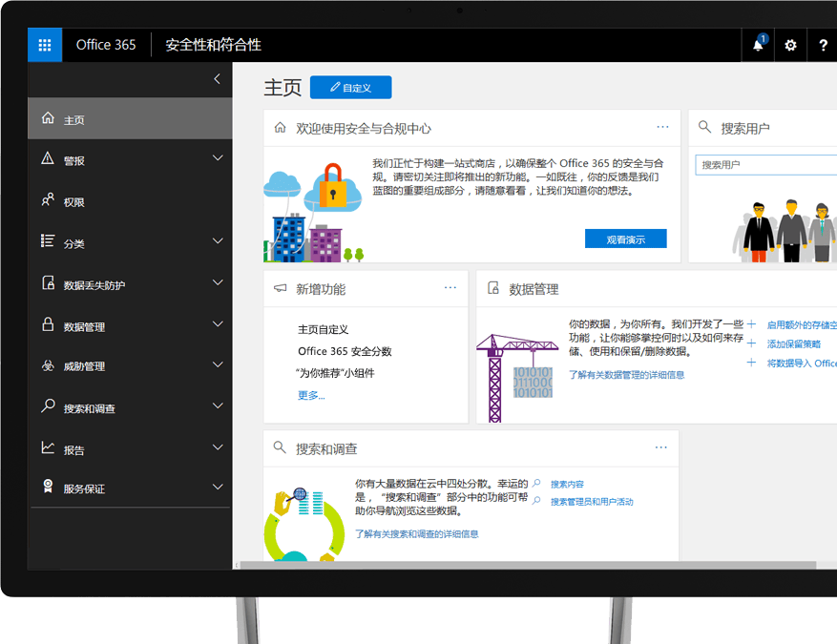Screen dimensions: 837x644
Task: Click the 观看演示 button
Action: point(627,239)
